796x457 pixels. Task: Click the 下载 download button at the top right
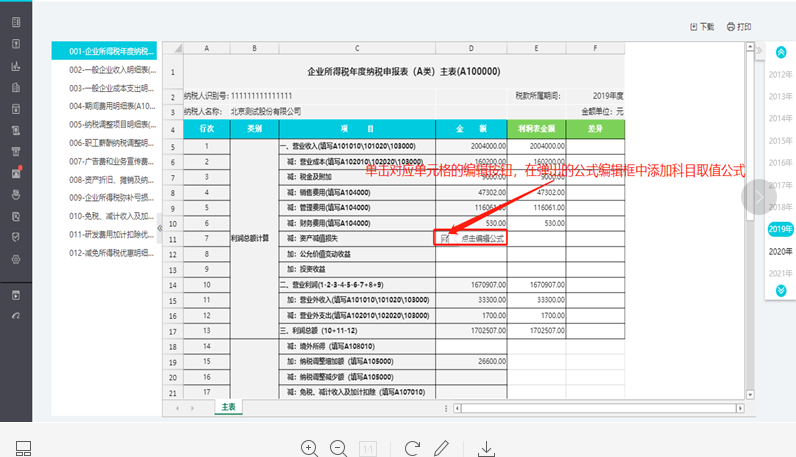pos(702,26)
